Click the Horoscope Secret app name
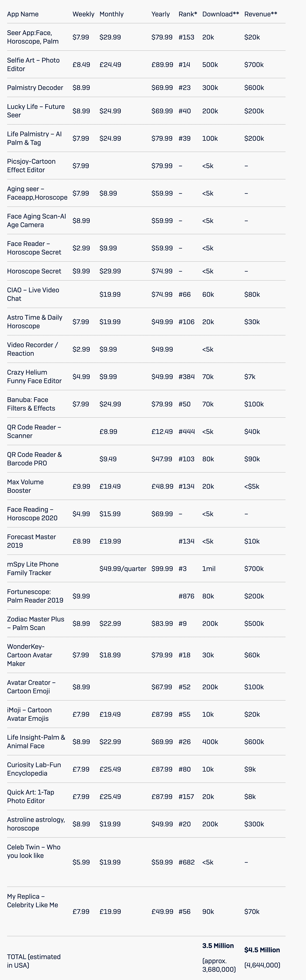 34,271
